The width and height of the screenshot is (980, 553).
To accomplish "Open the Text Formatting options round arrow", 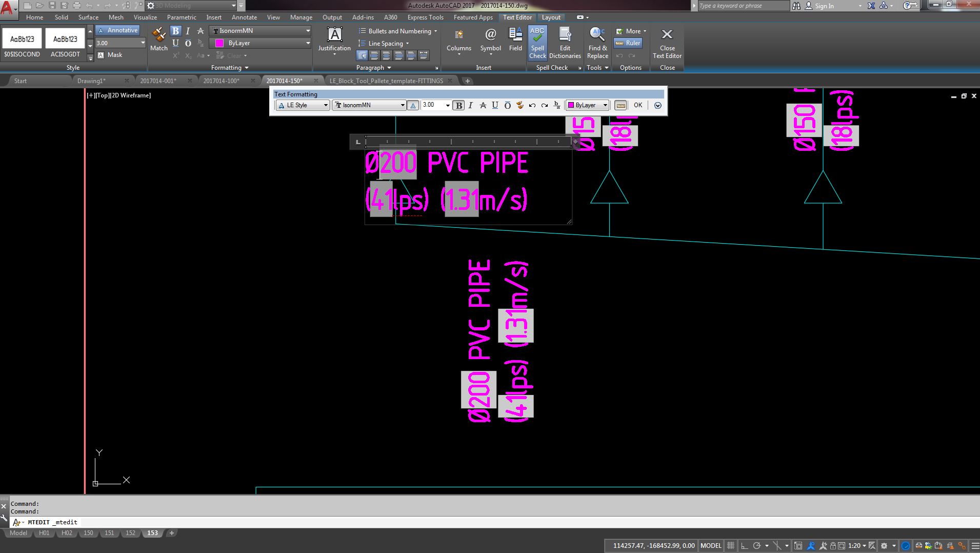I will (x=657, y=105).
